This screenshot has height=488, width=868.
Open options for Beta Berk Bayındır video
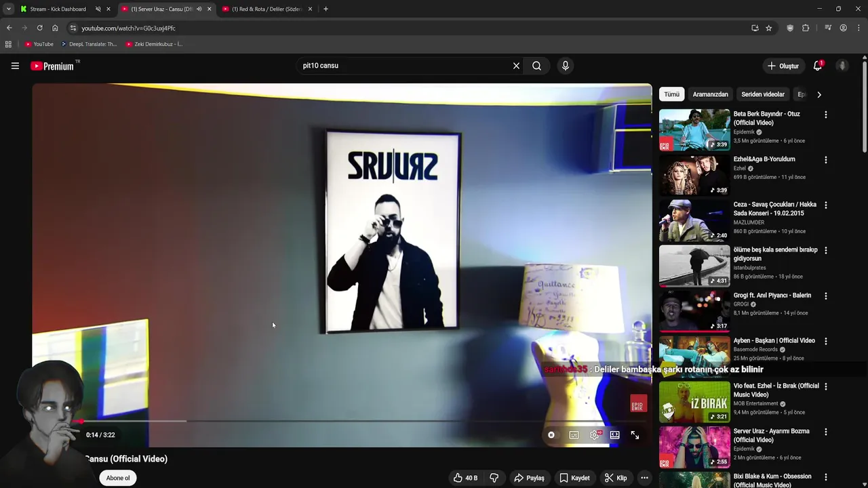pyautogui.click(x=825, y=115)
